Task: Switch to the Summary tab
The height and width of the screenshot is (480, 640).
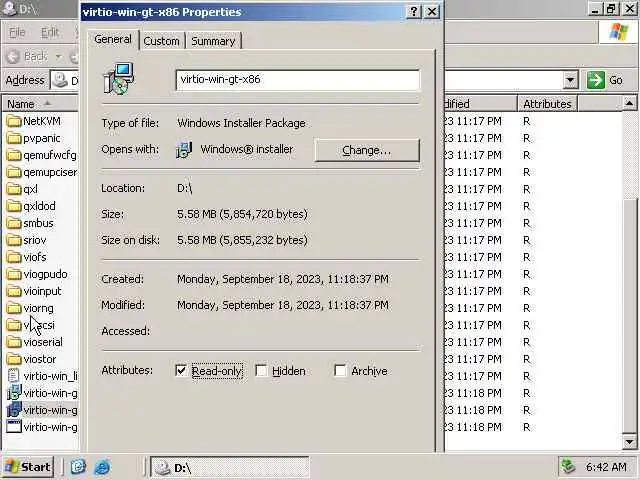Action: point(213,41)
